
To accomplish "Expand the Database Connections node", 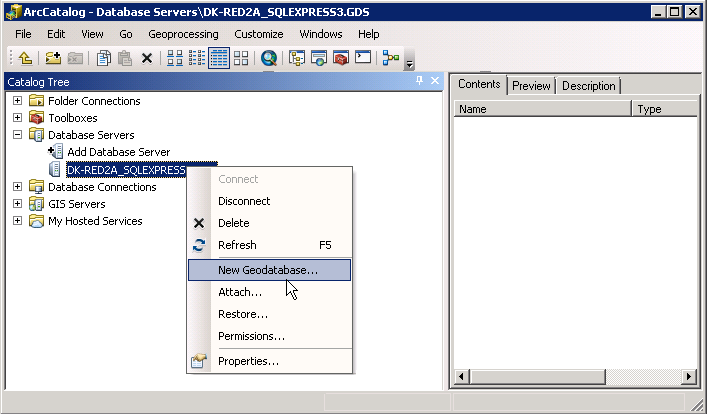I will 17,186.
